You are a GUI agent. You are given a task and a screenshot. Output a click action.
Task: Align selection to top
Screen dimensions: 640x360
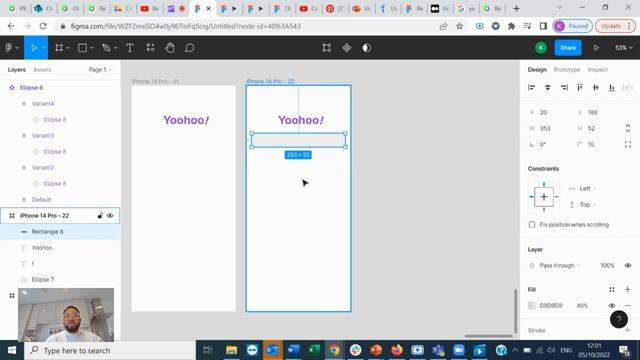(x=580, y=87)
